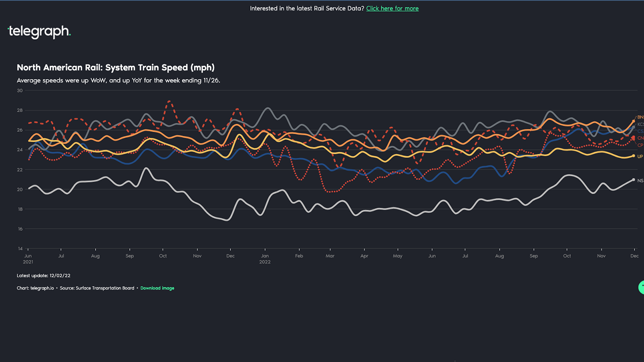Click the 30 mph y-axis label
Viewport: 644px width, 362px height.
click(x=20, y=90)
